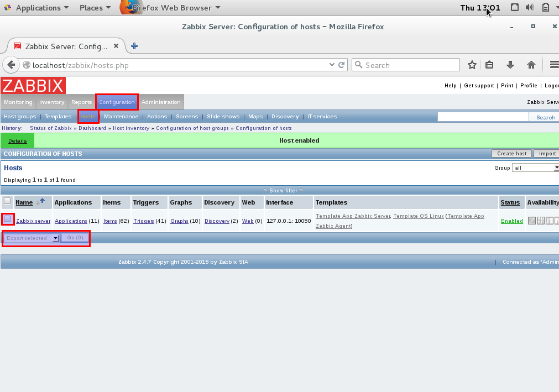
Task: Open the Details link in message bar
Action: click(18, 141)
